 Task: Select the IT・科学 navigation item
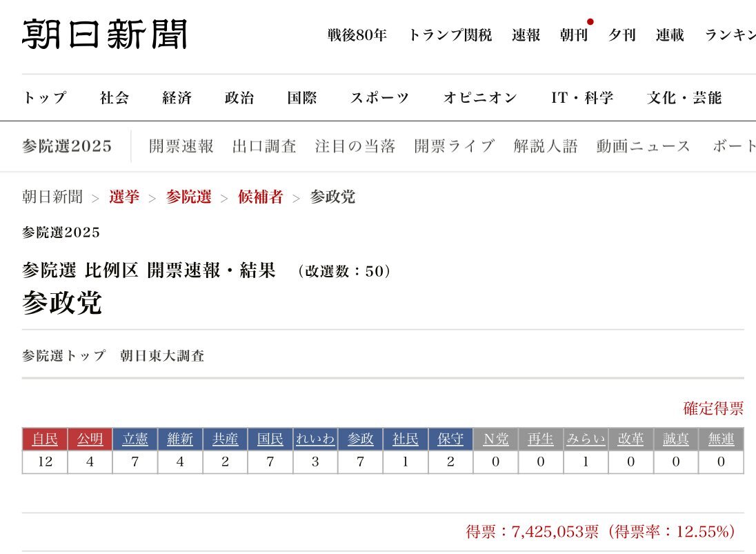coord(582,97)
